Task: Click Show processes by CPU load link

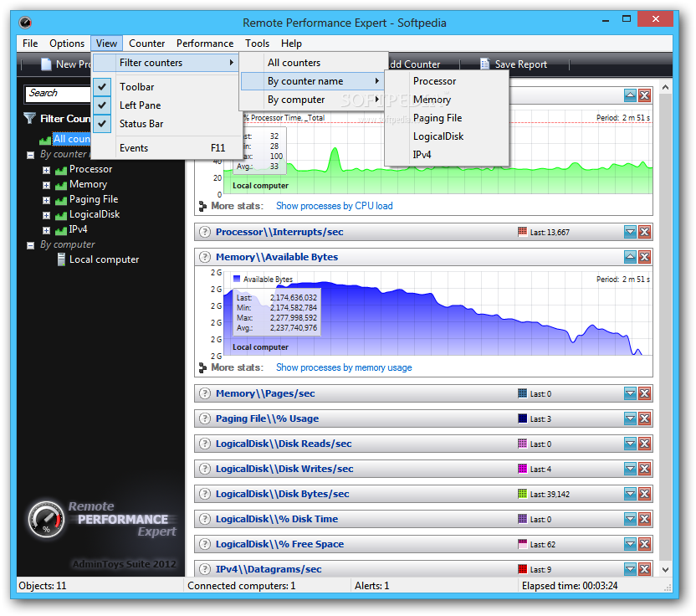Action: pos(335,206)
